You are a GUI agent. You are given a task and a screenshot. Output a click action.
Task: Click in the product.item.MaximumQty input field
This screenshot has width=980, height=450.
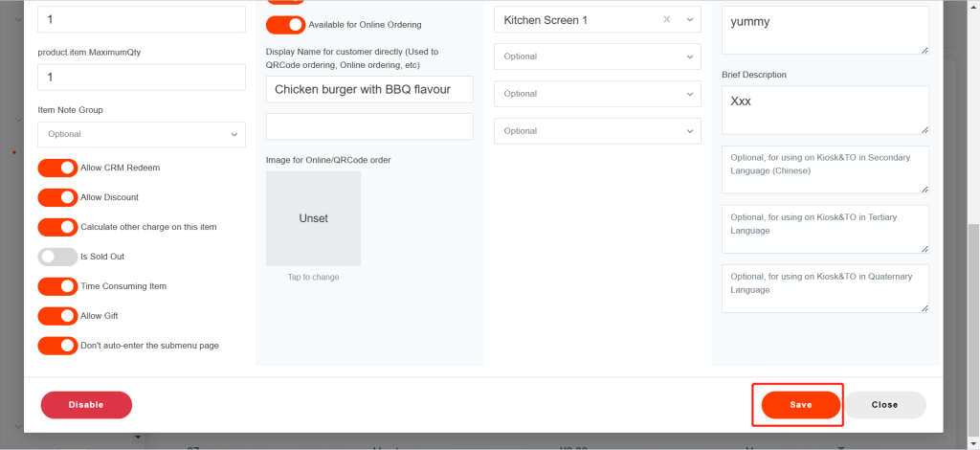(x=141, y=78)
